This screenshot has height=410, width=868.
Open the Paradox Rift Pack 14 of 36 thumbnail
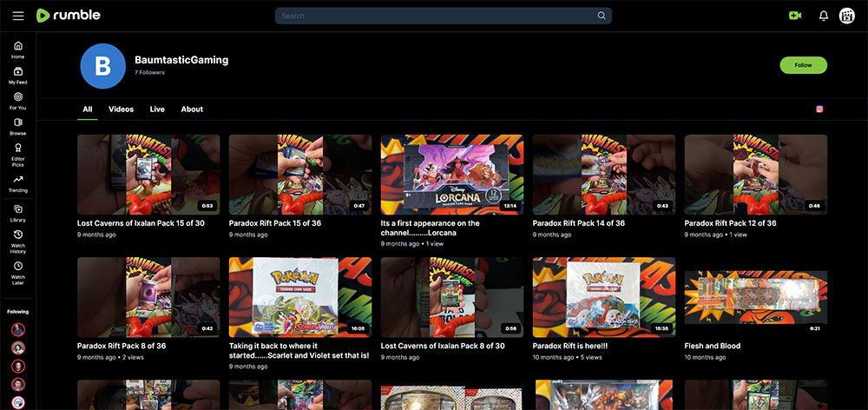(604, 175)
